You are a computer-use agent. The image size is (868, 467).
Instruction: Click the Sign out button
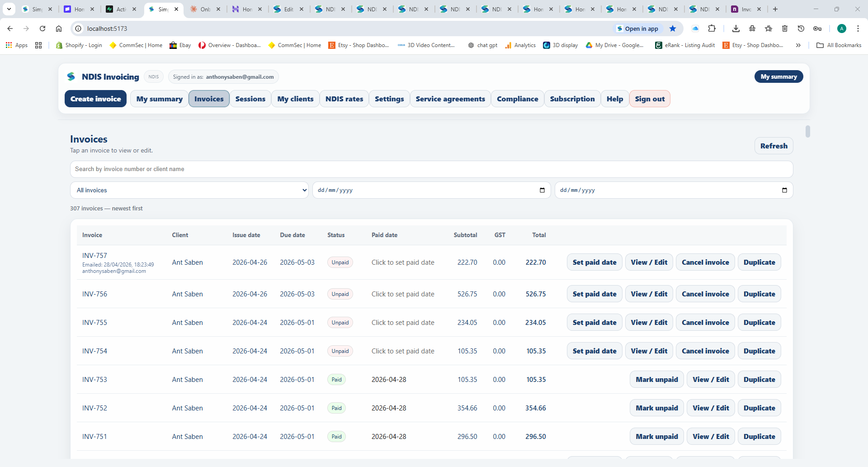coord(650,99)
